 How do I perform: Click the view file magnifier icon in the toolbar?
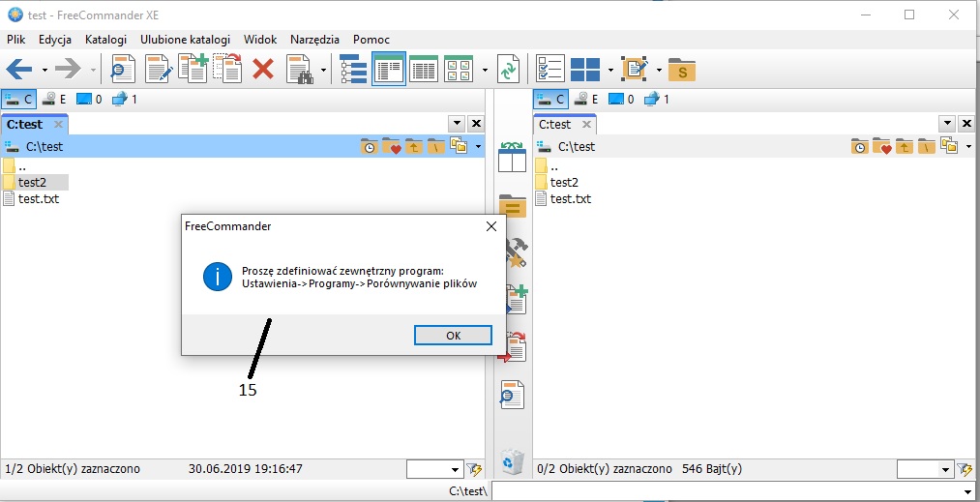123,69
